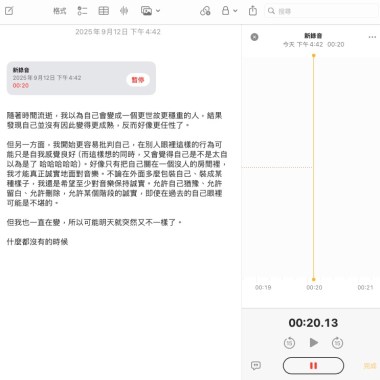This screenshot has height=380, width=380.
Task: Click the 00:21 timeline marker
Action: point(365,287)
